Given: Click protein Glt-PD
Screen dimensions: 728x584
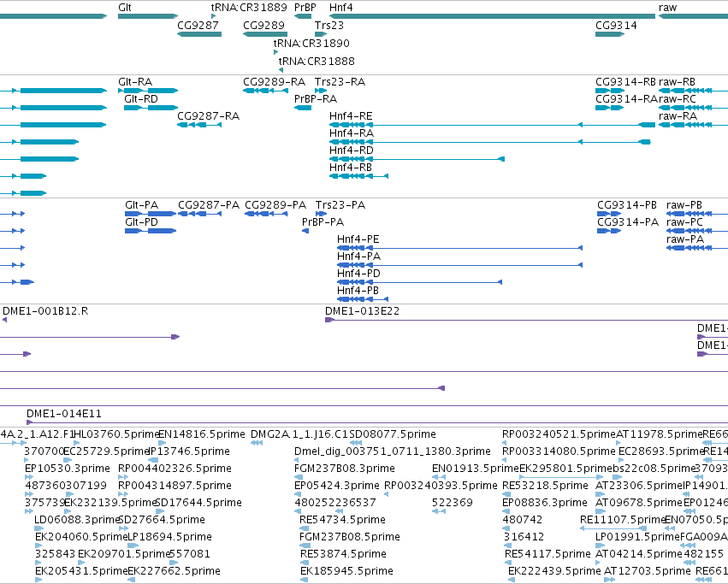Looking at the screenshot, I should [x=151, y=231].
